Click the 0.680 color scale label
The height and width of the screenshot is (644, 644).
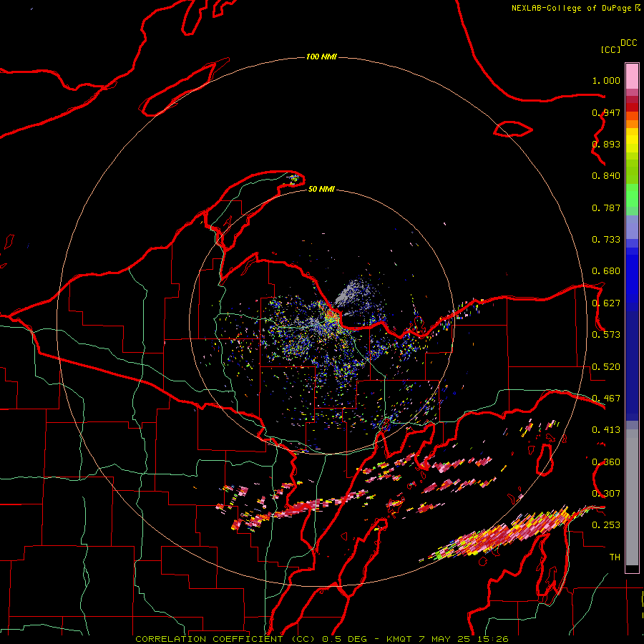pos(606,271)
